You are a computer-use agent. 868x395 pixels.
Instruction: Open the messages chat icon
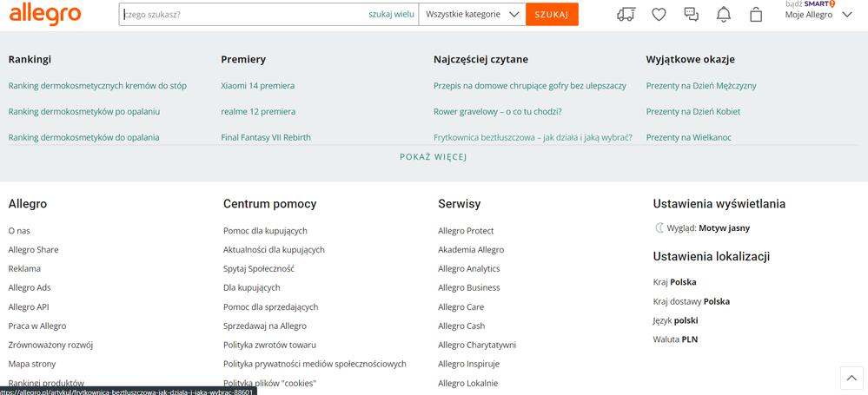pos(691,14)
